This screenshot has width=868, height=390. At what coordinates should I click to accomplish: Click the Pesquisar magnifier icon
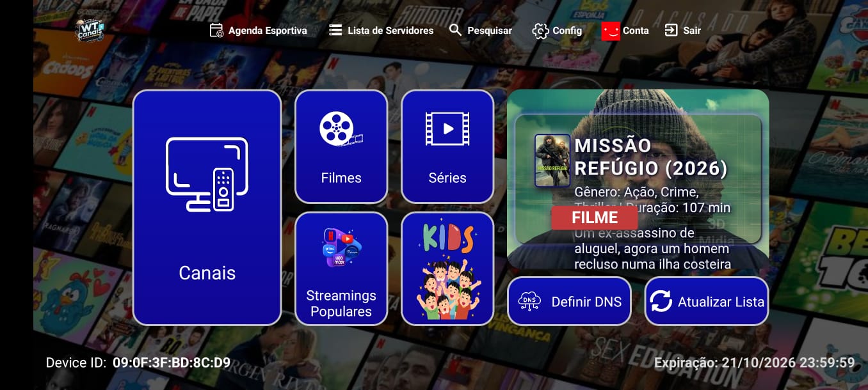pyautogui.click(x=455, y=30)
